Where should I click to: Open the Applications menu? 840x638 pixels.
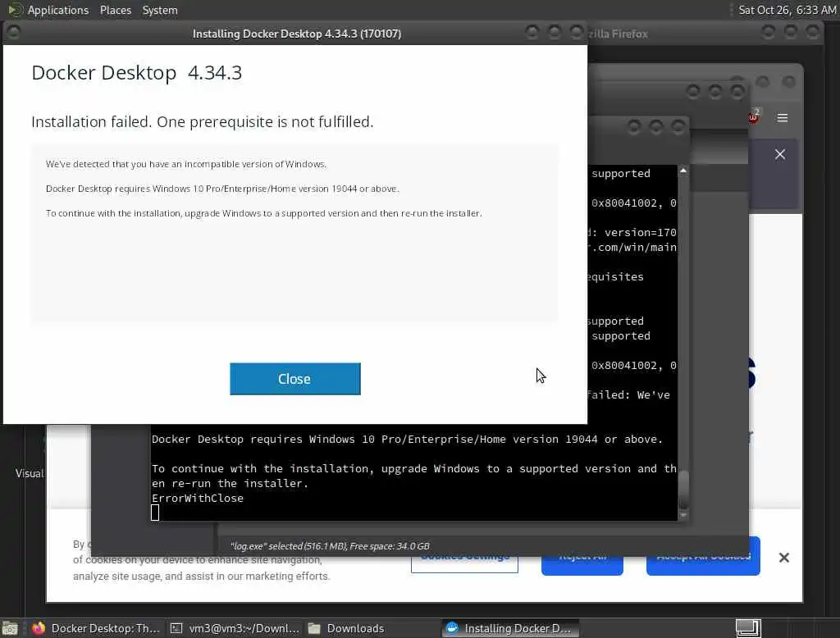point(58,10)
